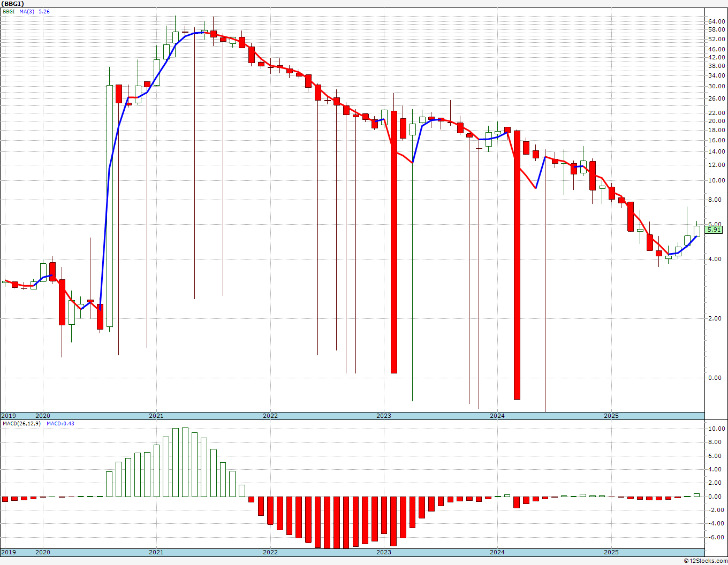The height and width of the screenshot is (565, 728).
Task: Click 2025 on the price chart time axis
Action: point(611,416)
